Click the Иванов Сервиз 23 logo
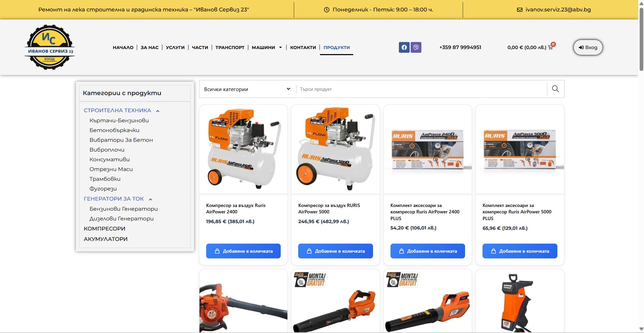Screen dimensions: 644x333 click(50, 47)
